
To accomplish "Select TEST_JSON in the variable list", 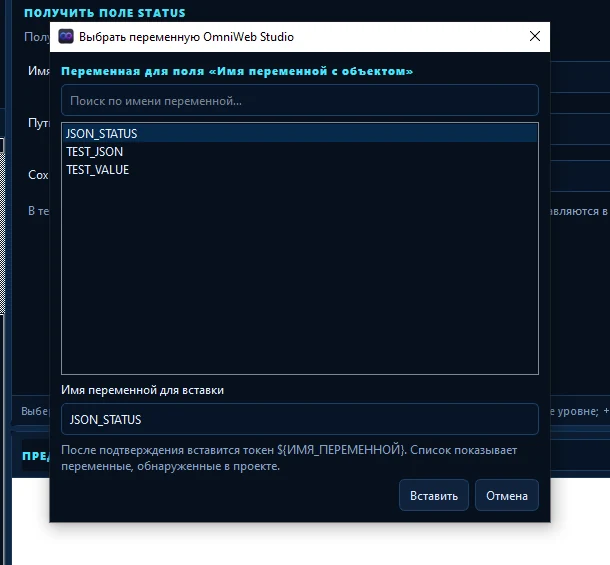I will point(300,152).
